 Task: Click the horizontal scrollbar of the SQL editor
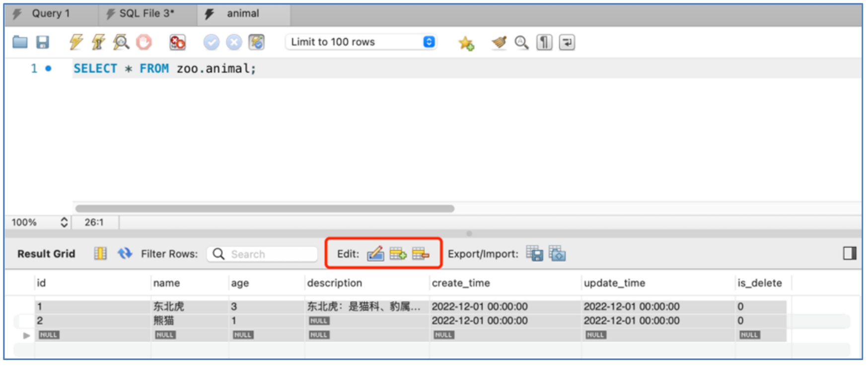[x=265, y=209]
